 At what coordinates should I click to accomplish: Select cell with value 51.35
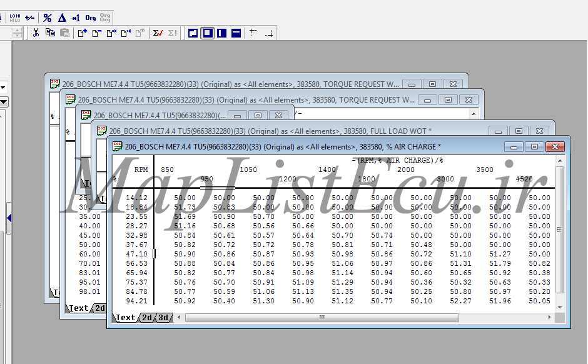[342, 291]
